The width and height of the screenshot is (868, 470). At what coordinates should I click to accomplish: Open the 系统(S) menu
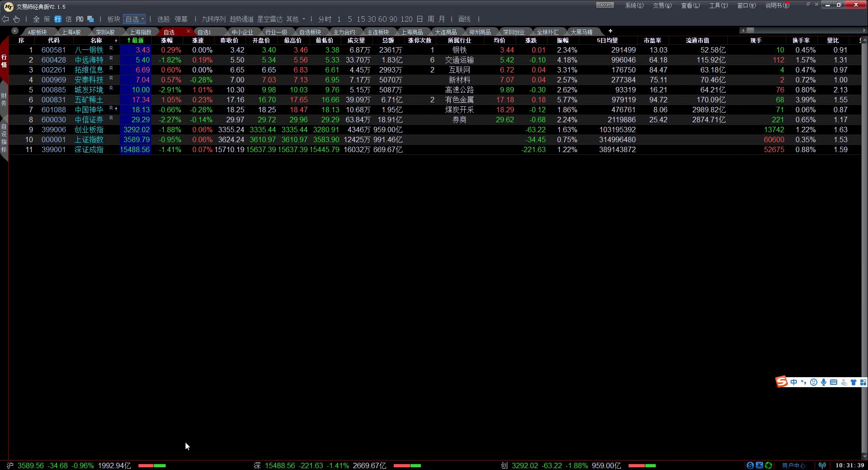[634, 5]
